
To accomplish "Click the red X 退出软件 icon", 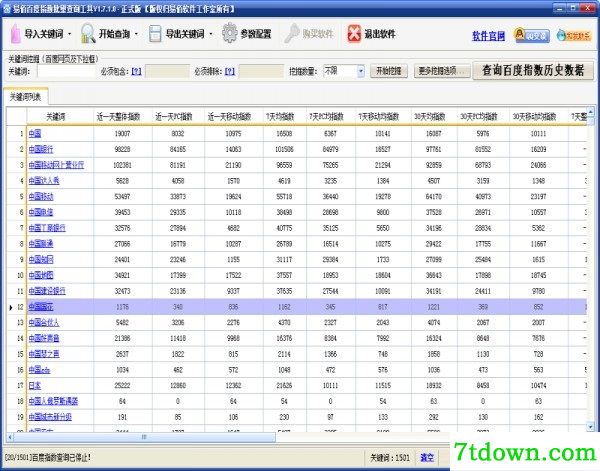I will (x=354, y=33).
